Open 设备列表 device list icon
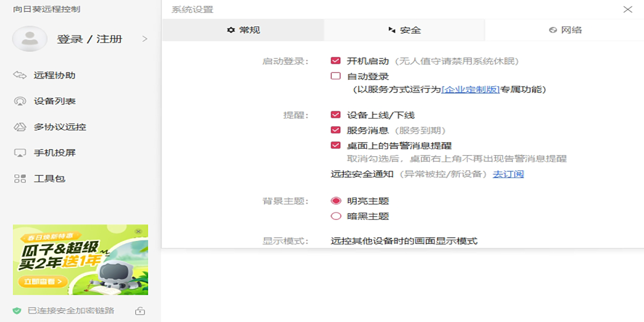The image size is (644, 322). pos(20,101)
